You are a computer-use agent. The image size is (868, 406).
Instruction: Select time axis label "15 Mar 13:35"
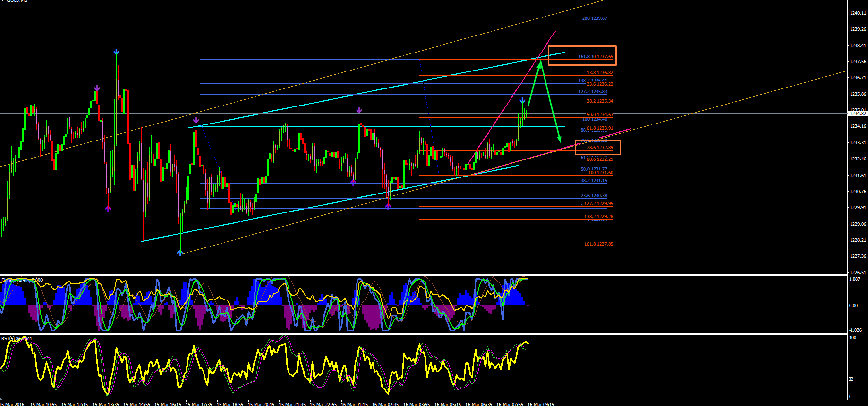pos(105,404)
